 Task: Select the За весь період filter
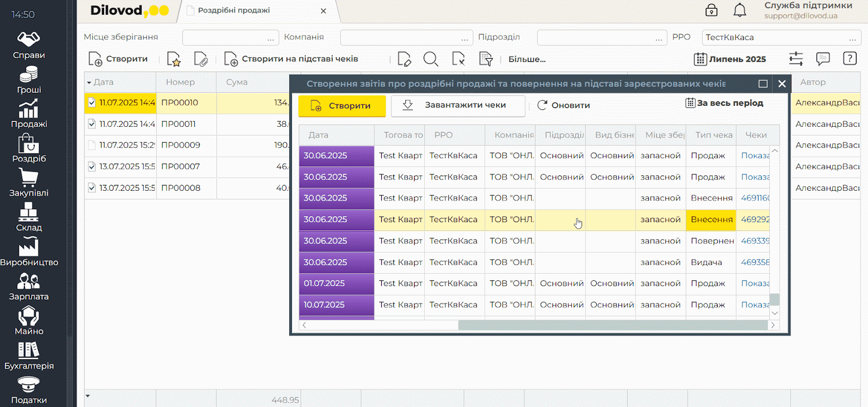[x=724, y=103]
